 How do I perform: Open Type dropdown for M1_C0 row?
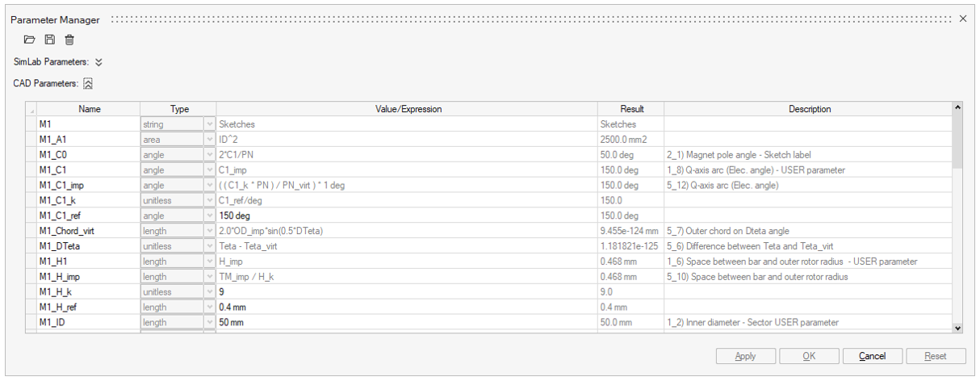210,155
